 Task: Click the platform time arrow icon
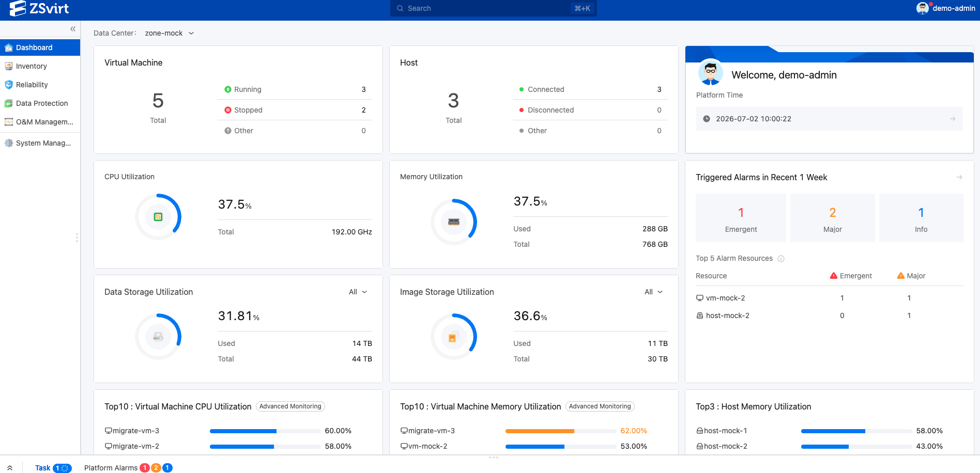pyautogui.click(x=953, y=119)
